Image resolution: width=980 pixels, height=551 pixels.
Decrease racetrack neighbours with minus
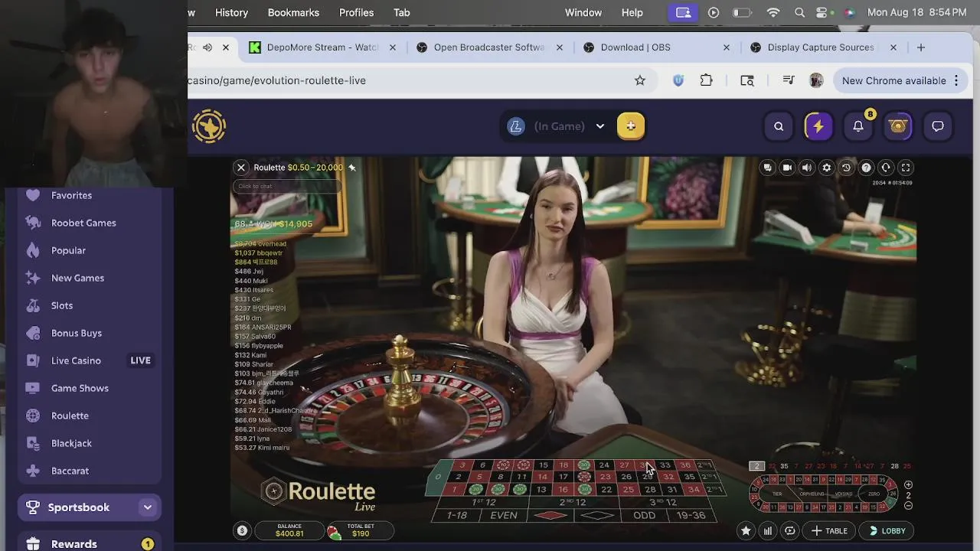pos(909,506)
